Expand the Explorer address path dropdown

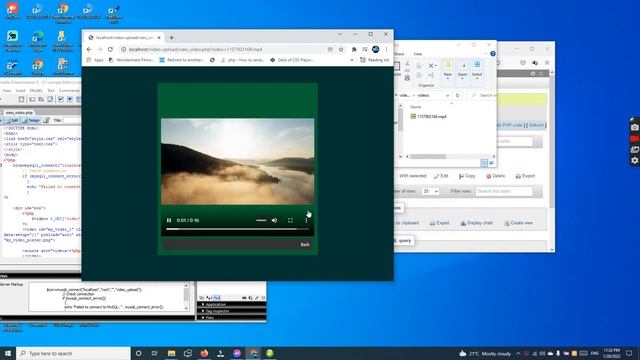point(447,96)
